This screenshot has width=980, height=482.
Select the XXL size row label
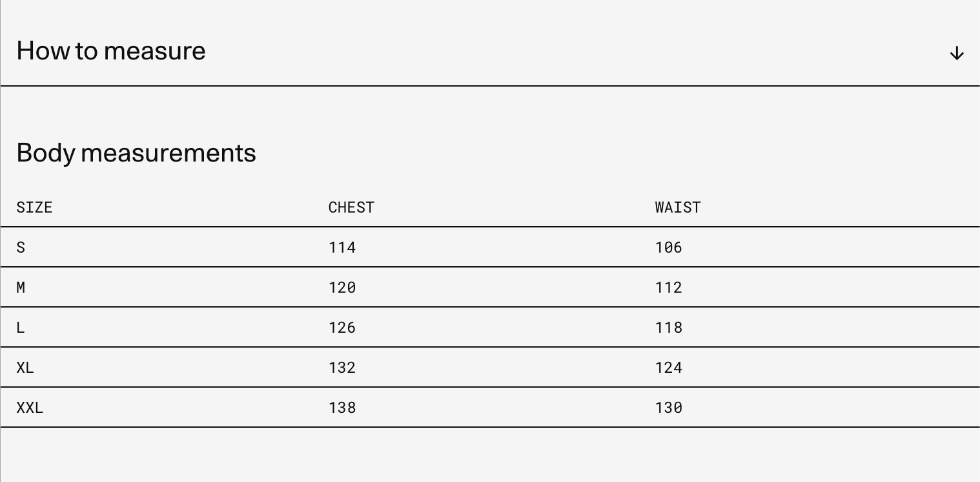pos(30,408)
